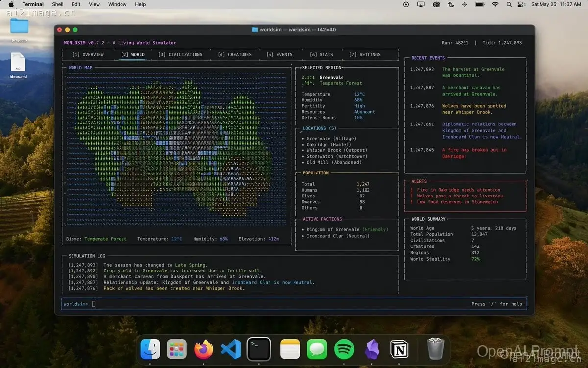Click 'Wolves pose a threat to livestock' alert
This screenshot has width=588, height=368.
(460, 196)
